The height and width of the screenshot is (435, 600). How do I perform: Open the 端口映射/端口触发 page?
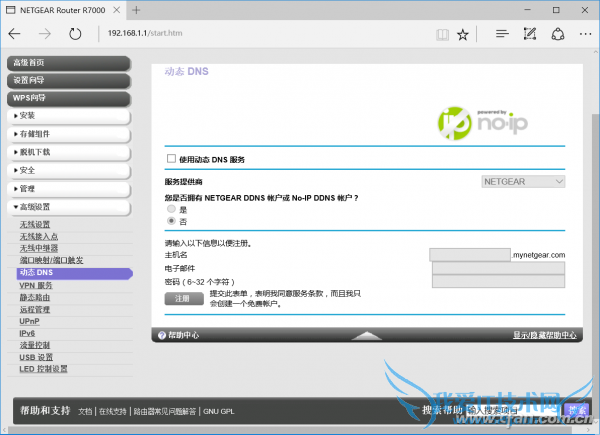click(x=51, y=260)
